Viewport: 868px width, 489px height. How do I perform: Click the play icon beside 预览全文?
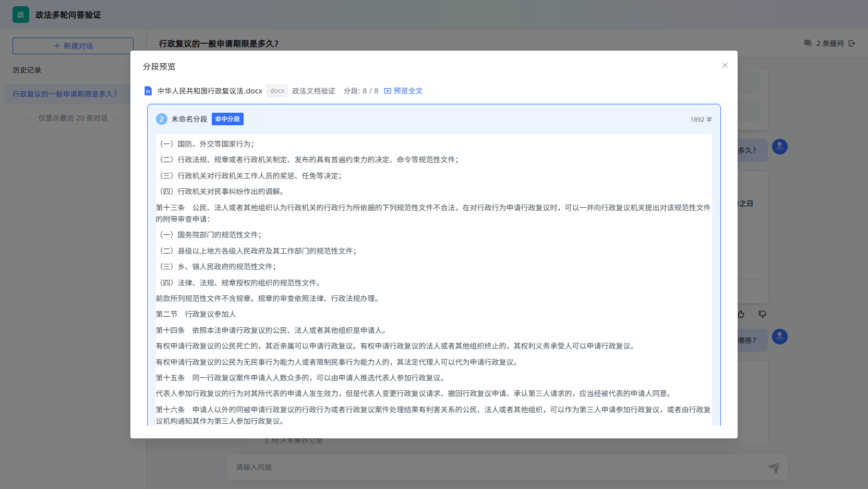click(388, 91)
